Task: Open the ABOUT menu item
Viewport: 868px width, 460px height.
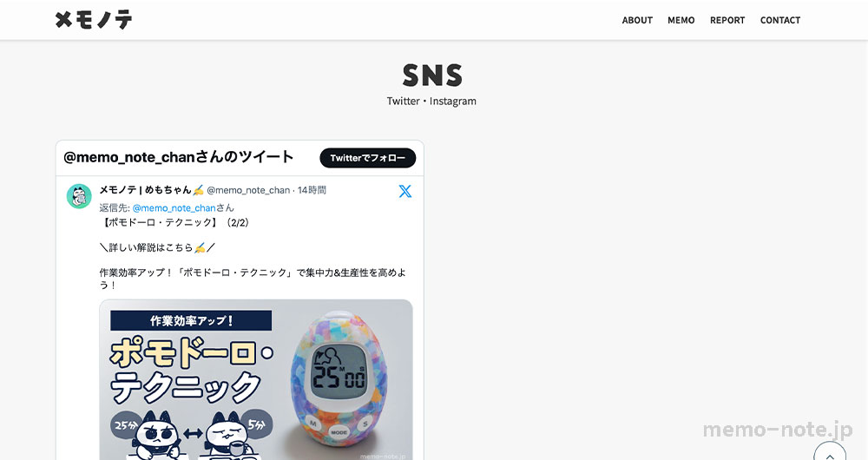Action: pos(637,21)
